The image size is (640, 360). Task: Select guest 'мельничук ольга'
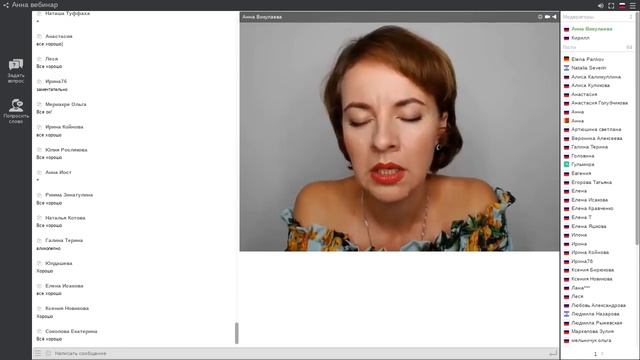tap(591, 340)
